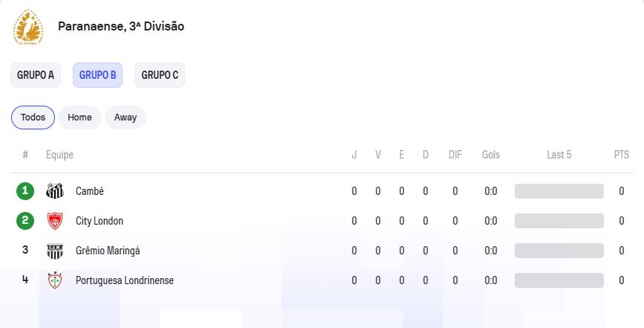Viewport: 644px width, 328px height.
Task: Show only Home results
Action: pyautogui.click(x=79, y=118)
